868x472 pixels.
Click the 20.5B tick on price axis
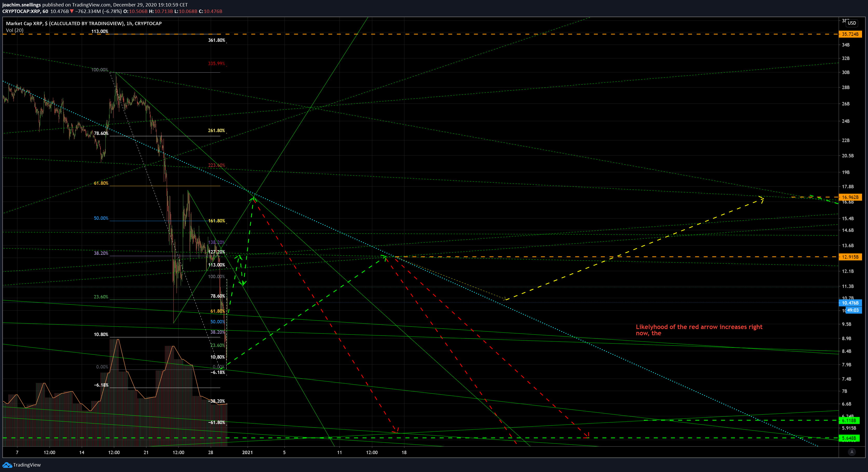tap(848, 156)
